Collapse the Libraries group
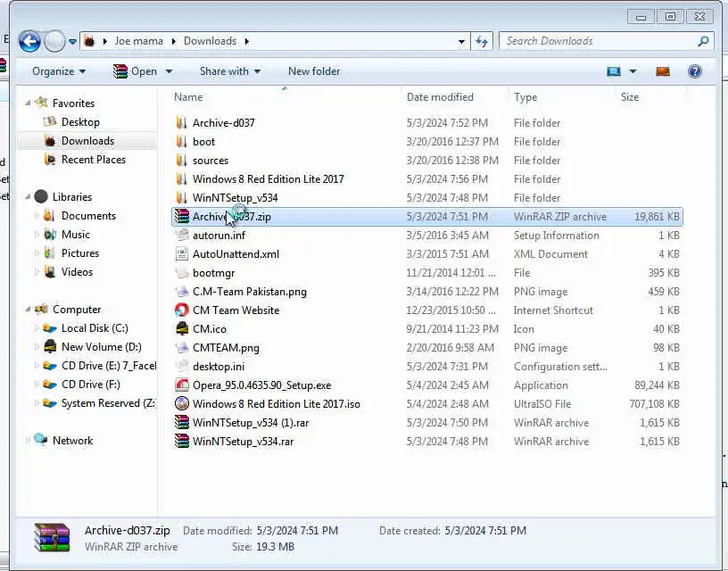The height and width of the screenshot is (571, 728). click(x=28, y=197)
